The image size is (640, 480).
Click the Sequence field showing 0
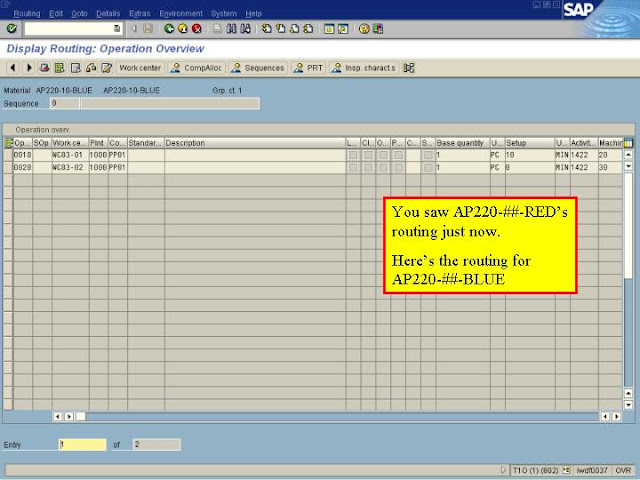64,104
